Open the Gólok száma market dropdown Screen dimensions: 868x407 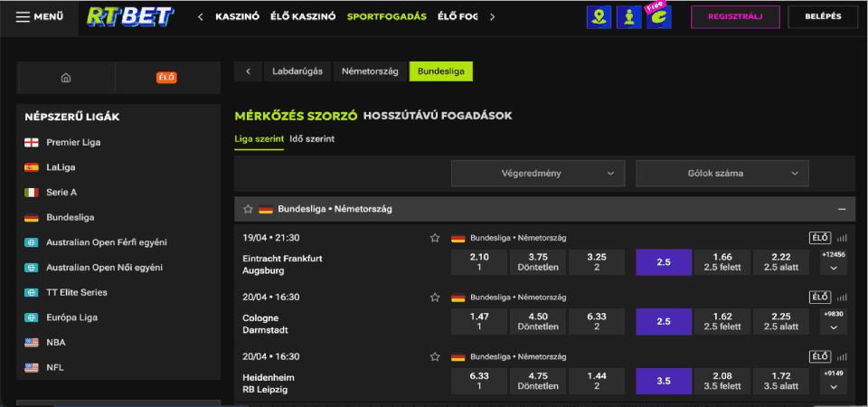(722, 174)
